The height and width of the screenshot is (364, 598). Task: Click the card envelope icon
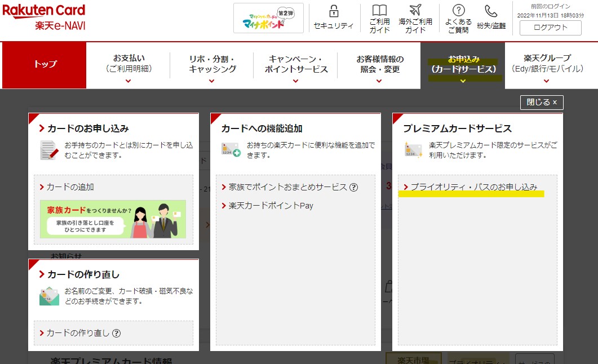pyautogui.click(x=49, y=296)
